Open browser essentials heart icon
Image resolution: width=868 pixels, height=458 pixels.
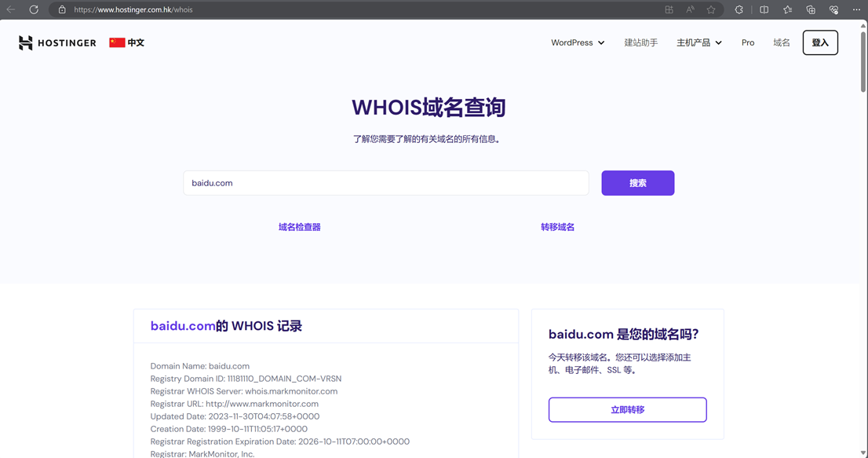833,9
